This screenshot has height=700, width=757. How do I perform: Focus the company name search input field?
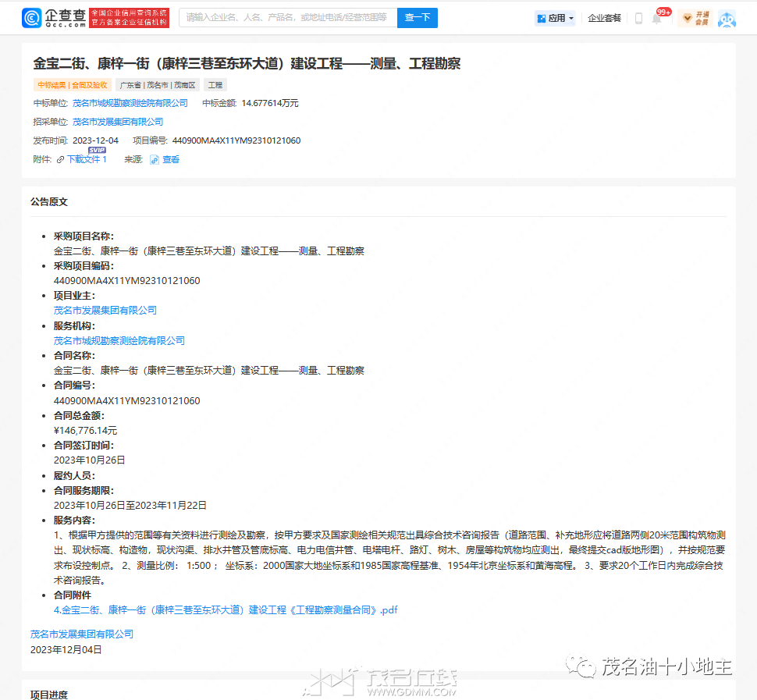[x=288, y=18]
